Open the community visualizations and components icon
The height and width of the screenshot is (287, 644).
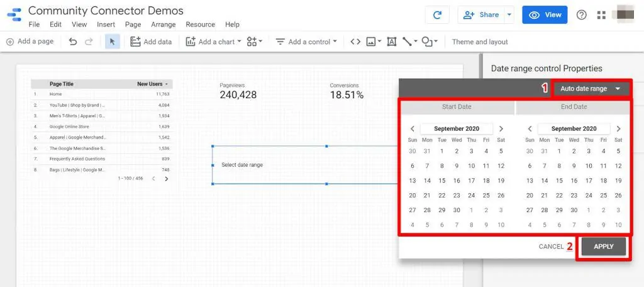pos(254,42)
